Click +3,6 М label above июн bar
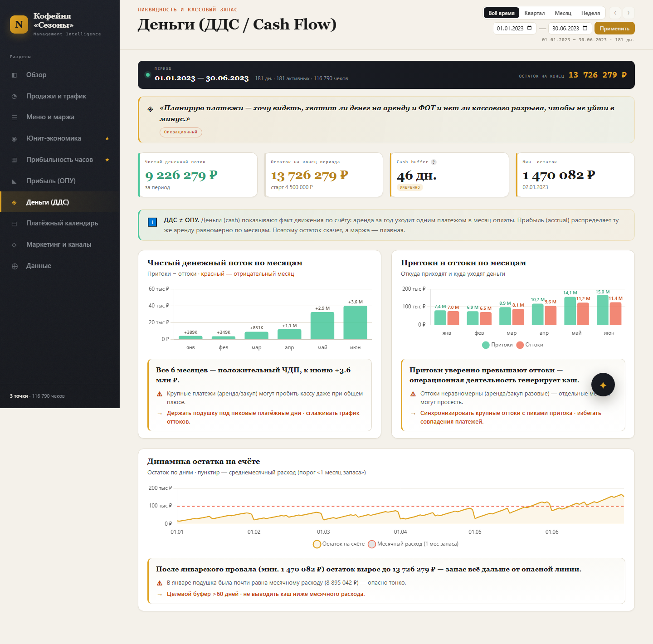The image size is (653, 644). tap(356, 302)
